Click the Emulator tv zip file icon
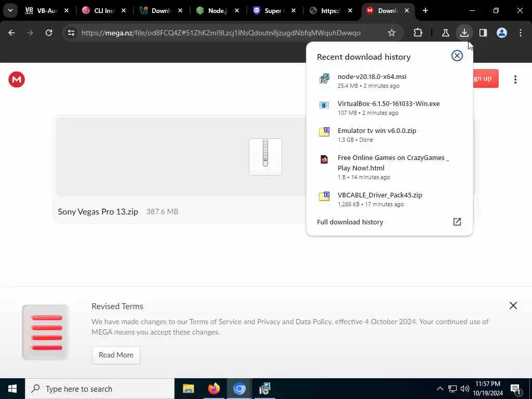The height and width of the screenshot is (399, 532). click(324, 131)
